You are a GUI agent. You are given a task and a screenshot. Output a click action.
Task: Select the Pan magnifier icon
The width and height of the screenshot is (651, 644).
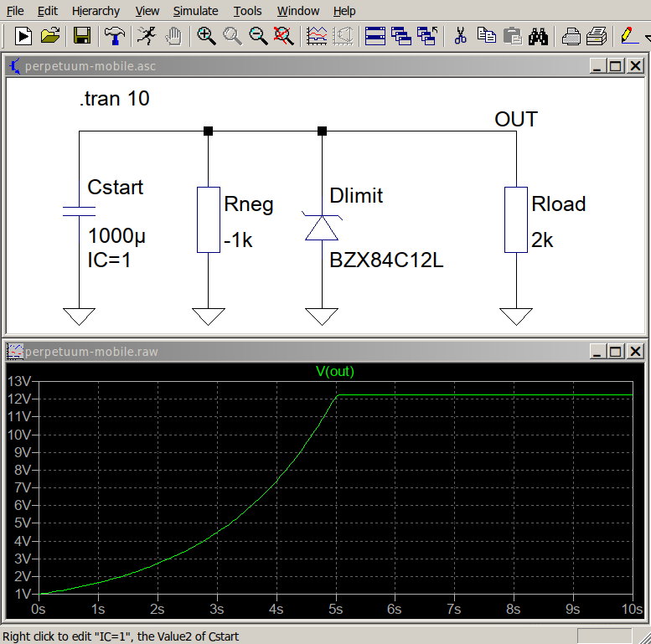click(x=232, y=36)
